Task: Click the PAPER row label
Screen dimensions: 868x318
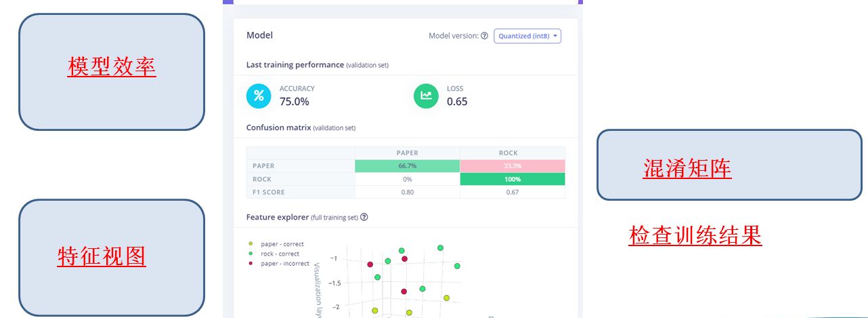Action: click(x=263, y=166)
